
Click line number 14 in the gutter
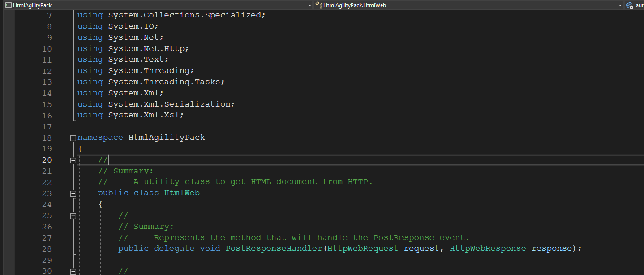click(47, 94)
